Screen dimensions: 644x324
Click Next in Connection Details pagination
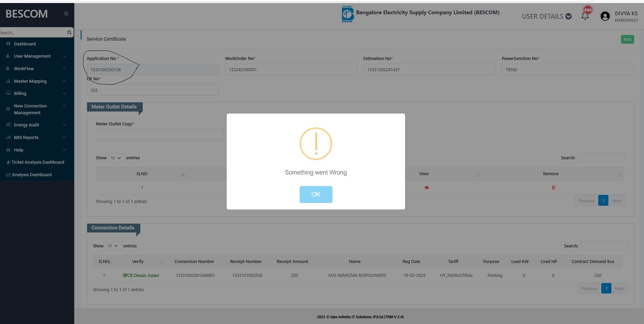pyautogui.click(x=619, y=288)
